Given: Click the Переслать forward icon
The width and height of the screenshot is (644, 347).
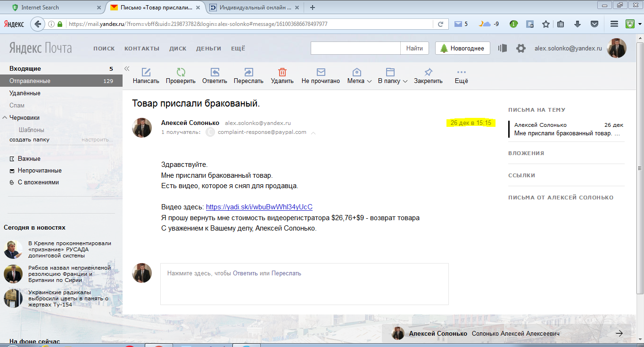Looking at the screenshot, I should (x=248, y=72).
